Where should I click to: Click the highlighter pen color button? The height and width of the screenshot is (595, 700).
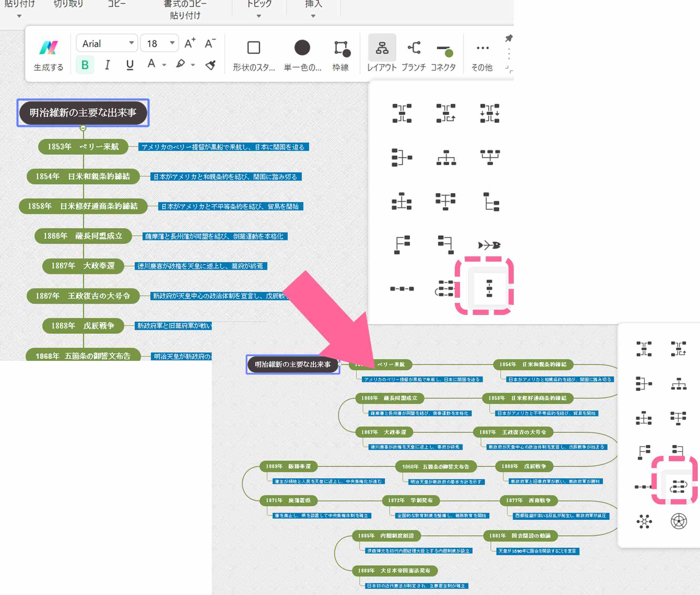[181, 64]
